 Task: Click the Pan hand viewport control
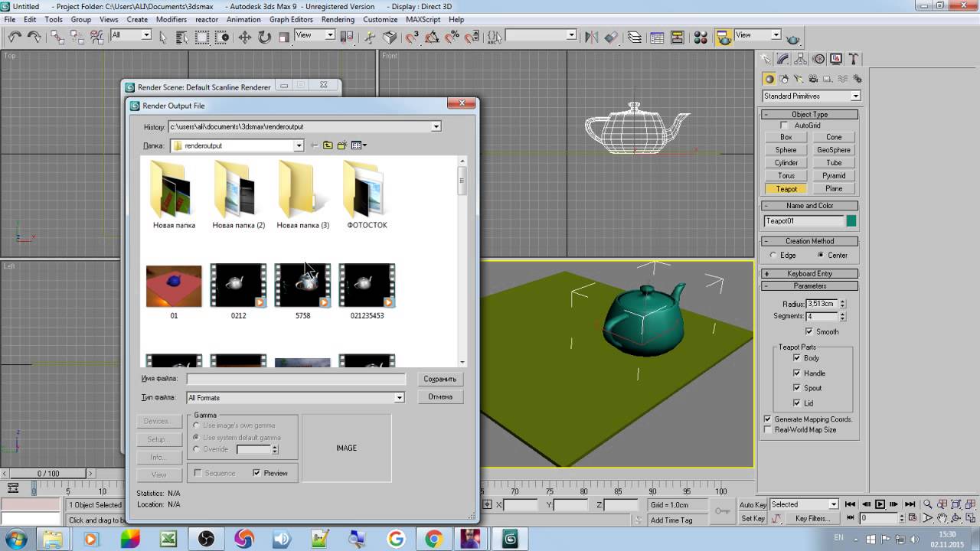(943, 518)
